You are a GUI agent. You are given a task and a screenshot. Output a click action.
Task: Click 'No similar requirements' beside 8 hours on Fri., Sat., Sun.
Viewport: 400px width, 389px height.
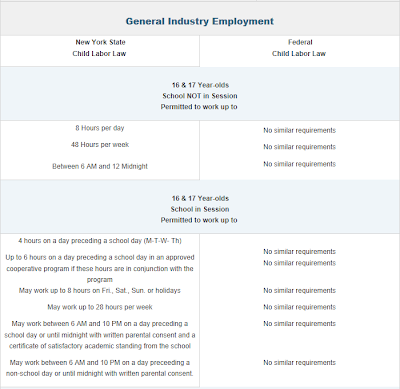[299, 291]
